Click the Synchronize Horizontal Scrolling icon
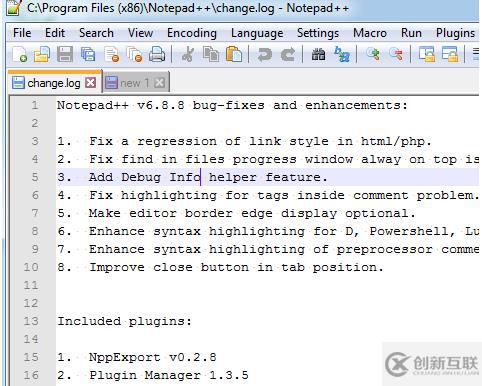This screenshot has width=482, height=386. click(x=450, y=54)
